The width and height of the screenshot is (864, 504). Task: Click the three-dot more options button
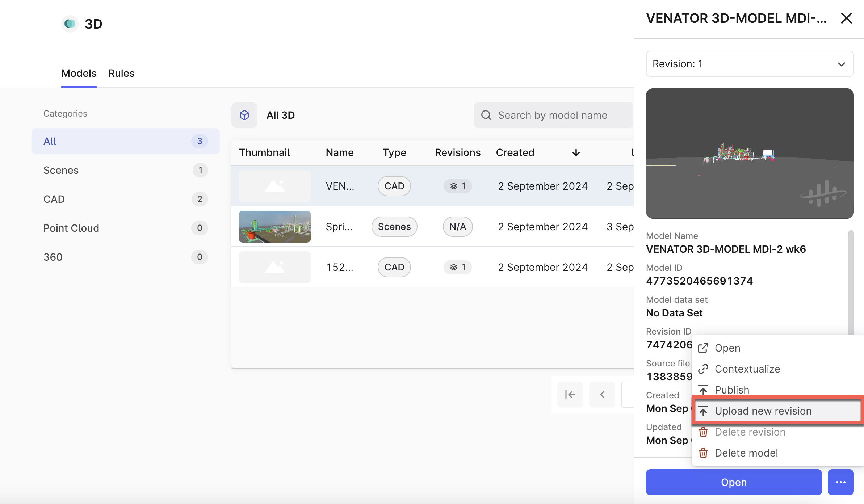pyautogui.click(x=840, y=482)
